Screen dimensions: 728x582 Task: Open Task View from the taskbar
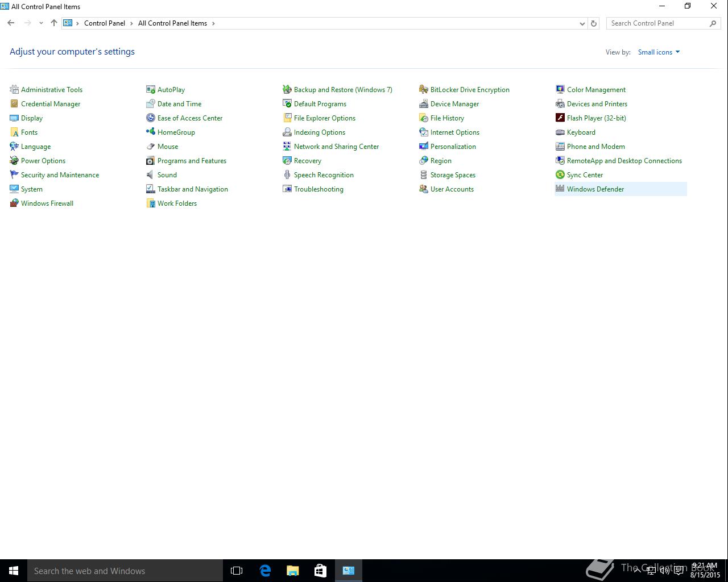[x=237, y=571]
